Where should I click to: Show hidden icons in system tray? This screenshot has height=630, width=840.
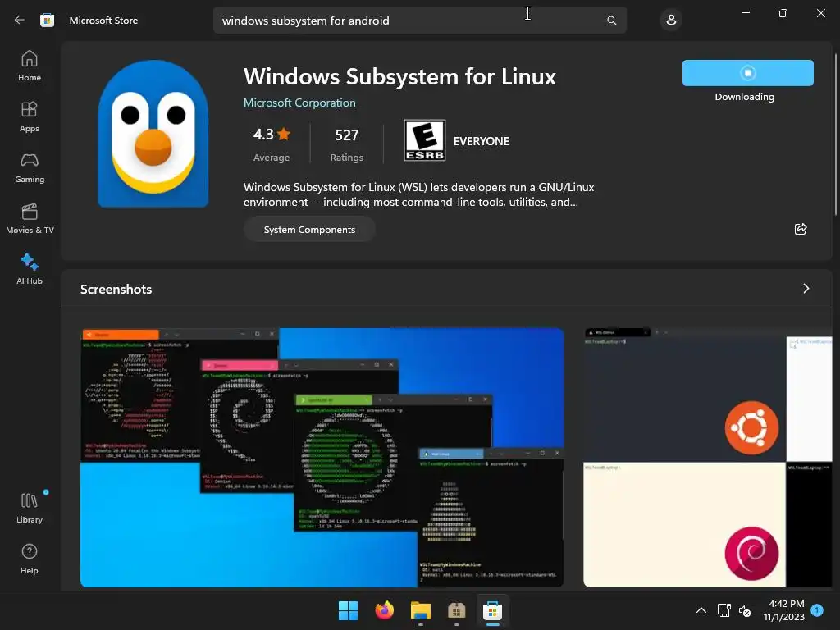[x=701, y=610]
